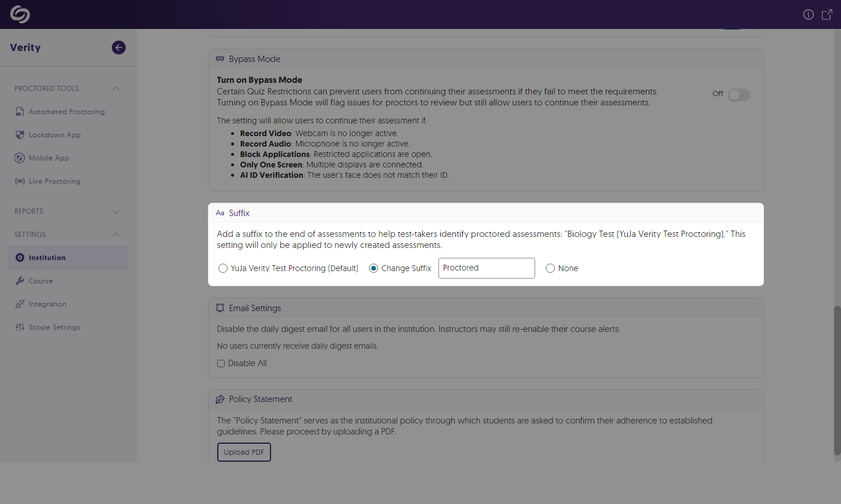Click the Upload PDF button

244,452
